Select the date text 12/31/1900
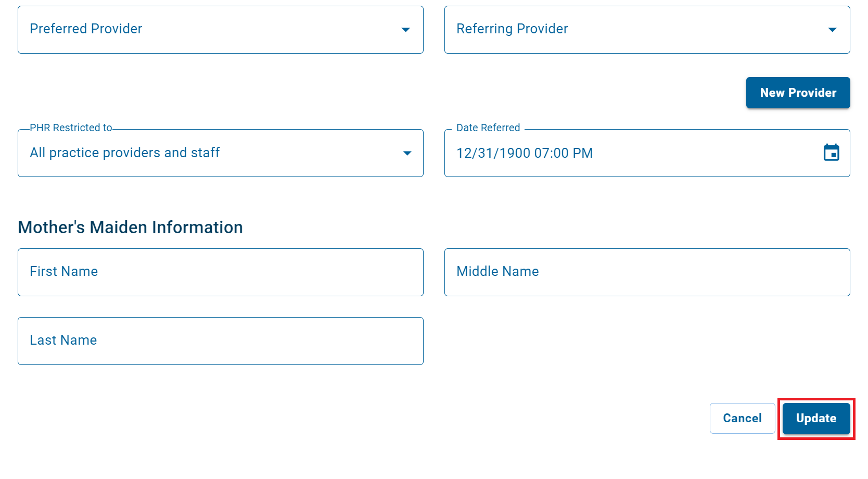The width and height of the screenshot is (868, 479). point(525,153)
